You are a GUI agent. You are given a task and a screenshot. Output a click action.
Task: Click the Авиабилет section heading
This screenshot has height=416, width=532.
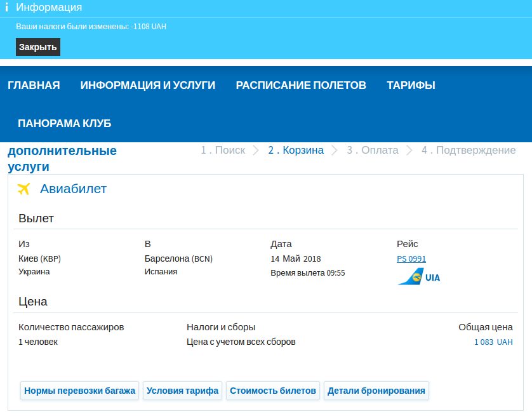pos(73,189)
